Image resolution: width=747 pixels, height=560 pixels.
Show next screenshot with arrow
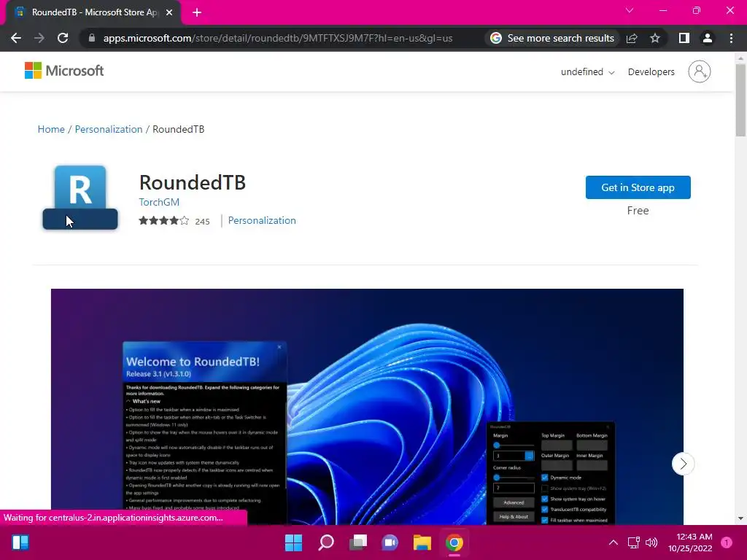pos(683,463)
